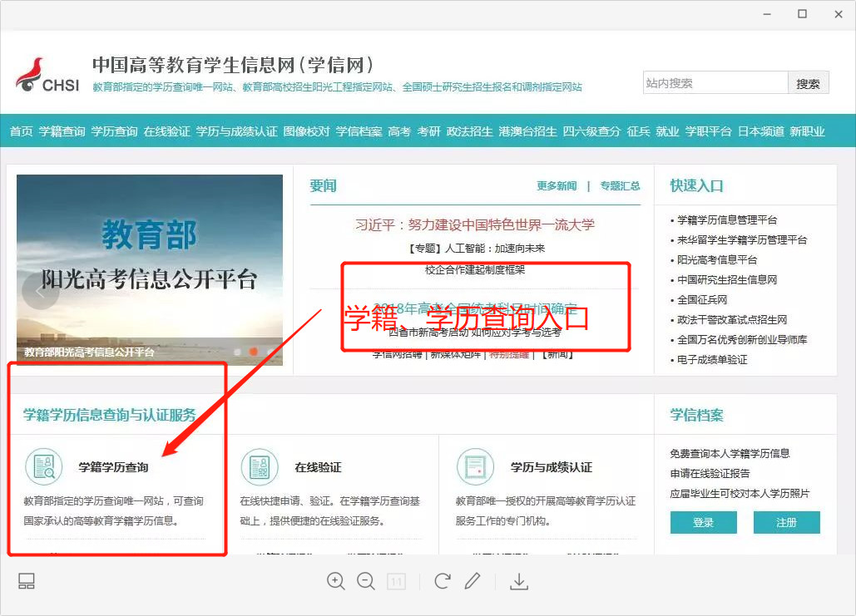Open the 专题汇总 link

(620, 185)
